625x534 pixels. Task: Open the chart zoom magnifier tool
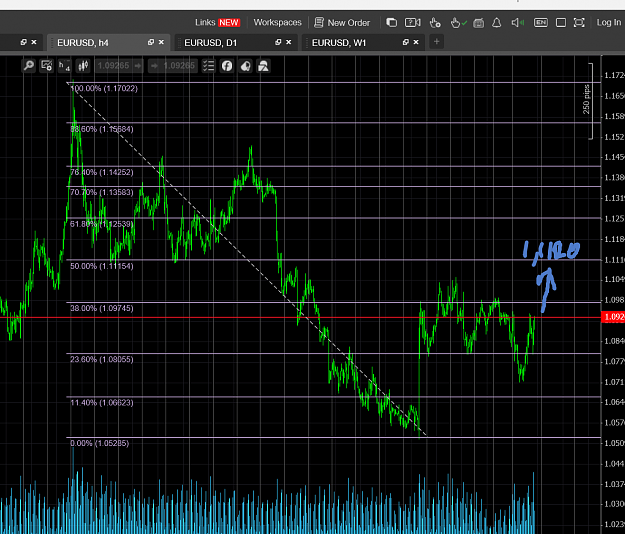pyautogui.click(x=28, y=66)
